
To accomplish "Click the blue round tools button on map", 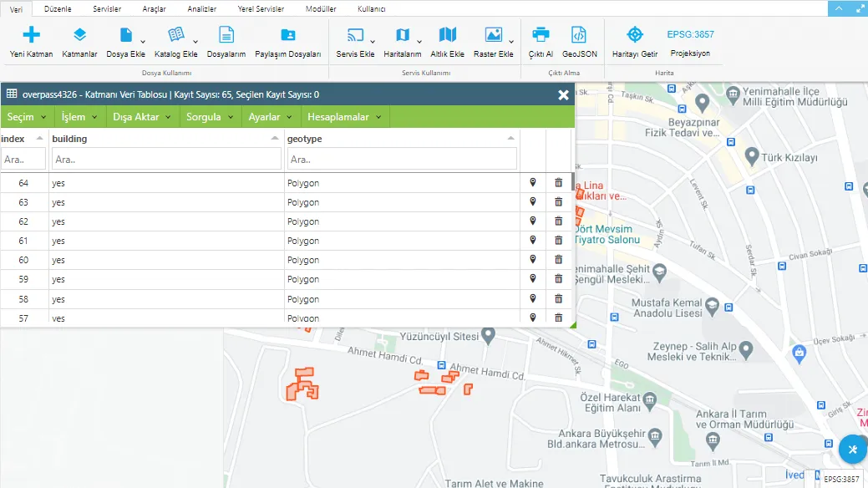I will point(852,450).
